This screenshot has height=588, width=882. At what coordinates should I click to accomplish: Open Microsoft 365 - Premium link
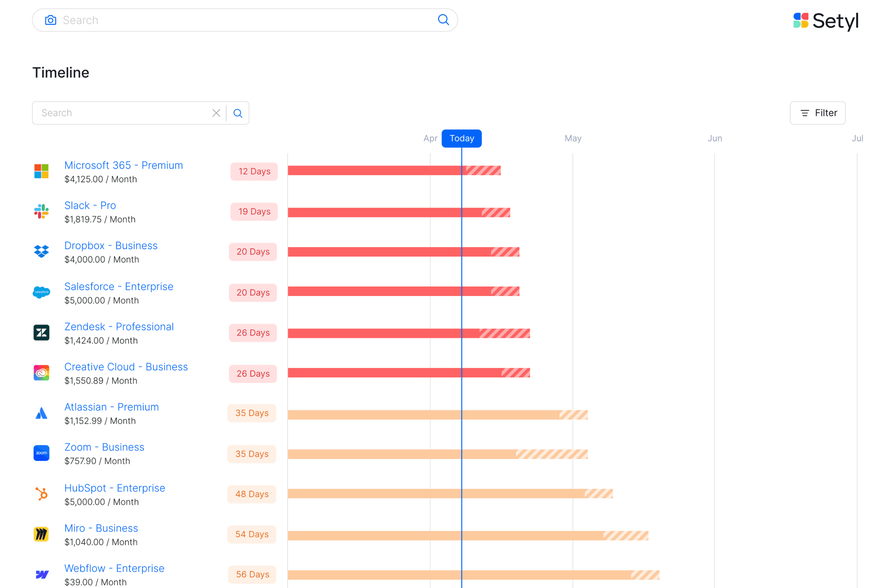tap(124, 165)
